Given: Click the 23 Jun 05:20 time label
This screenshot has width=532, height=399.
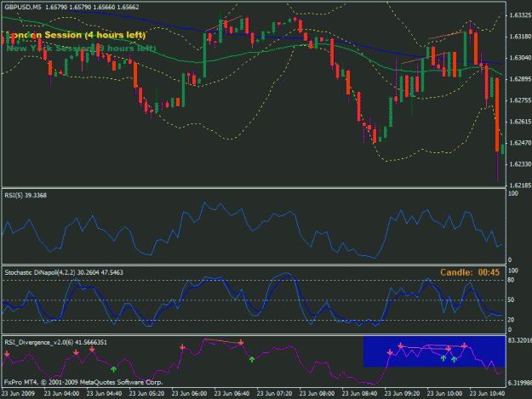Looking at the screenshot, I should [146, 394].
